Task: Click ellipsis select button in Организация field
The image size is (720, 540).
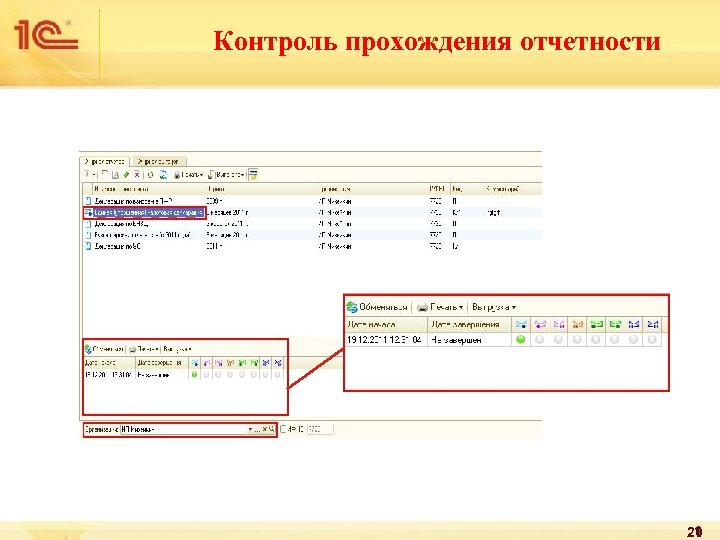Action: [258, 430]
